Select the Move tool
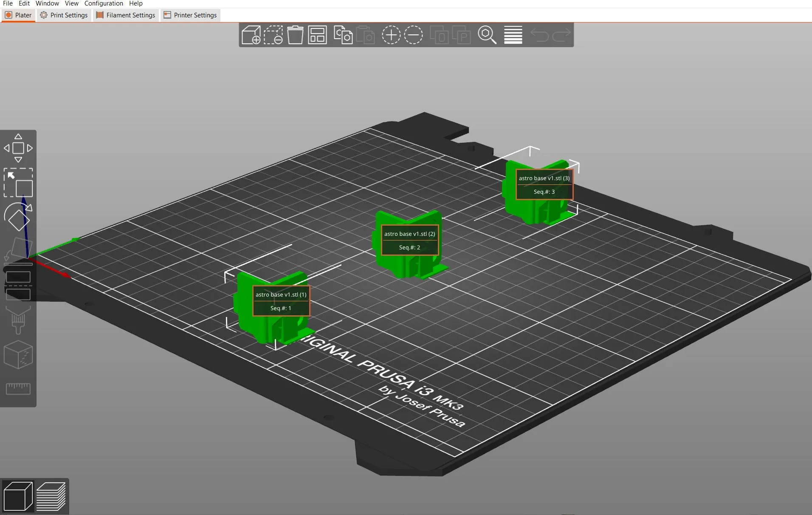Screen dimensions: 812x515 (x=18, y=148)
